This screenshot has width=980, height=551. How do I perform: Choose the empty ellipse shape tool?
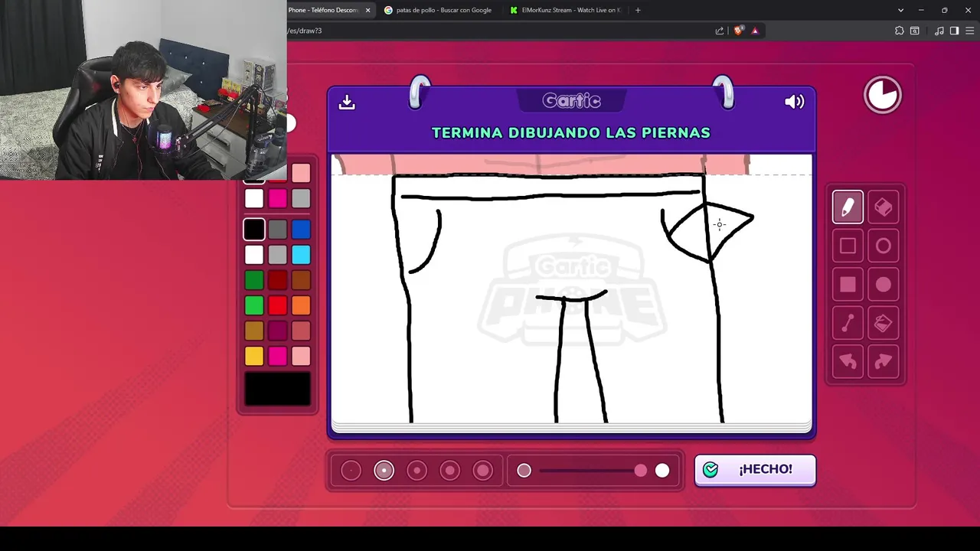883,246
